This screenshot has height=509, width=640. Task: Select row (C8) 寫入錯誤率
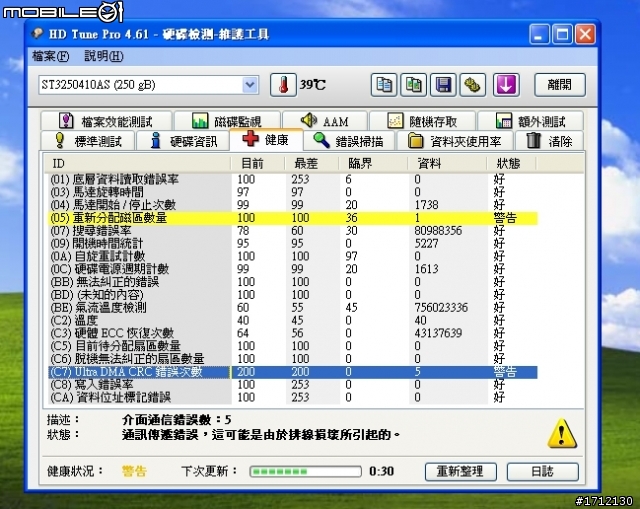(292, 385)
